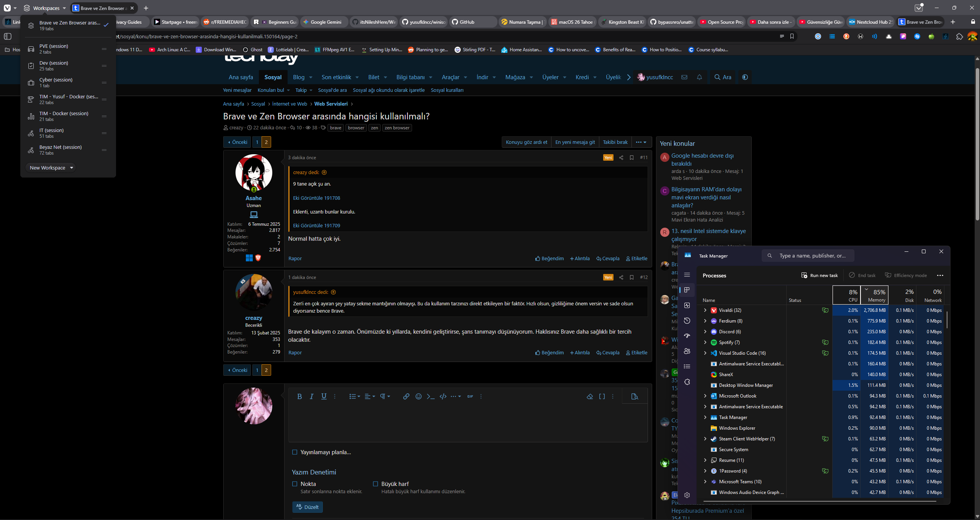Image resolution: width=980 pixels, height=520 pixels.
Task: Click the Underline formatting icon
Action: tap(324, 396)
